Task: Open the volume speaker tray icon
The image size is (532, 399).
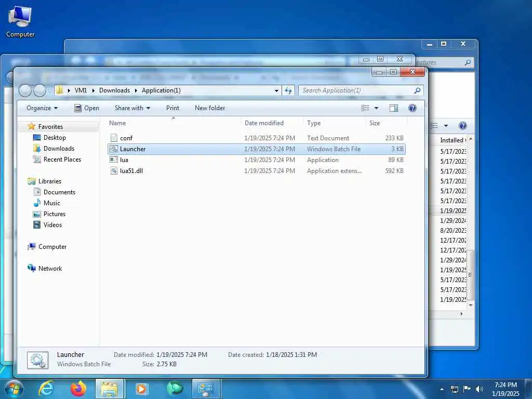Action: pos(480,389)
